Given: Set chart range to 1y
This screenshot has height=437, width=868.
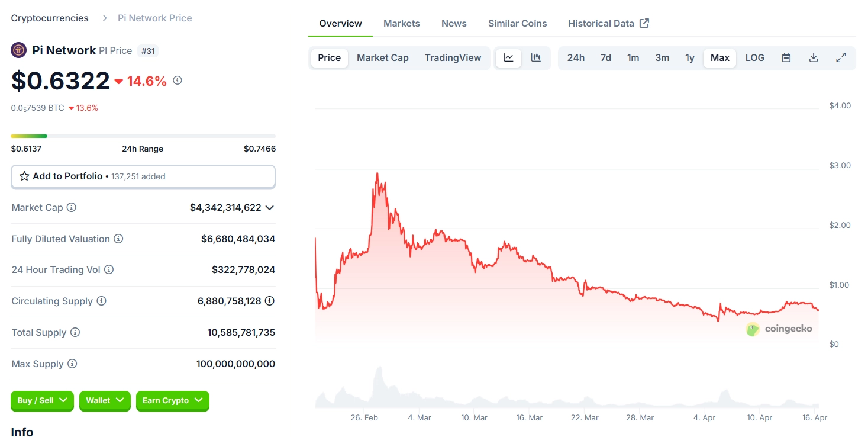Looking at the screenshot, I should [x=690, y=58].
